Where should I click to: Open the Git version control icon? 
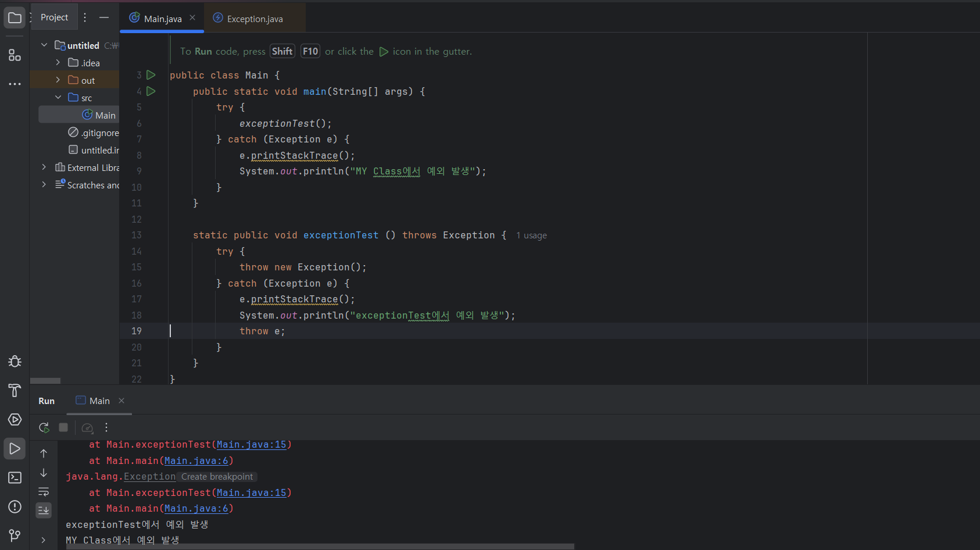point(15,535)
